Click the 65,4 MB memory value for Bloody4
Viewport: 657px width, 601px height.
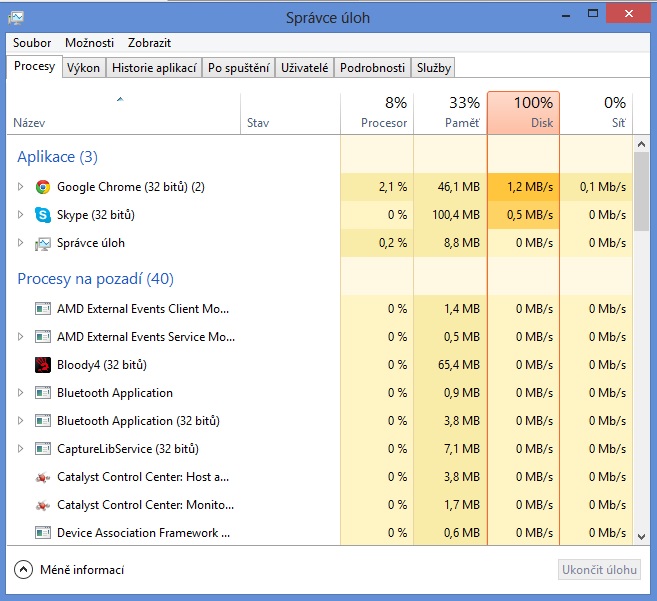tap(459, 365)
